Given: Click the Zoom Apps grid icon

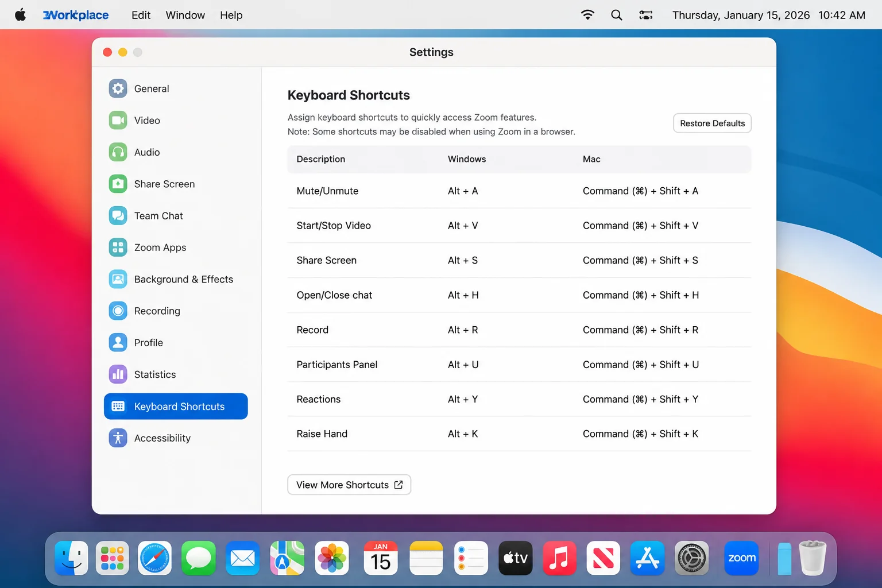Looking at the screenshot, I should click(x=118, y=247).
